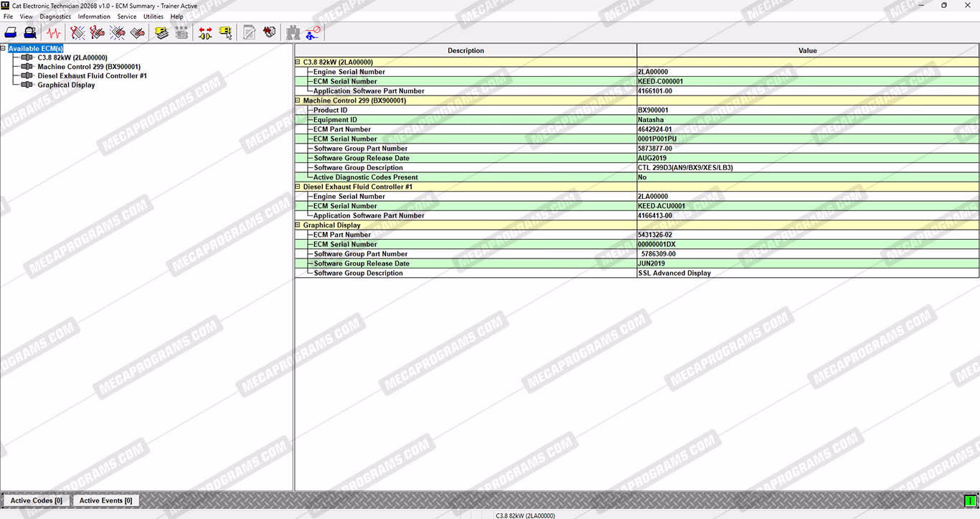The image size is (980, 519).
Task: Click the Equipment ID row label
Action: coord(335,120)
